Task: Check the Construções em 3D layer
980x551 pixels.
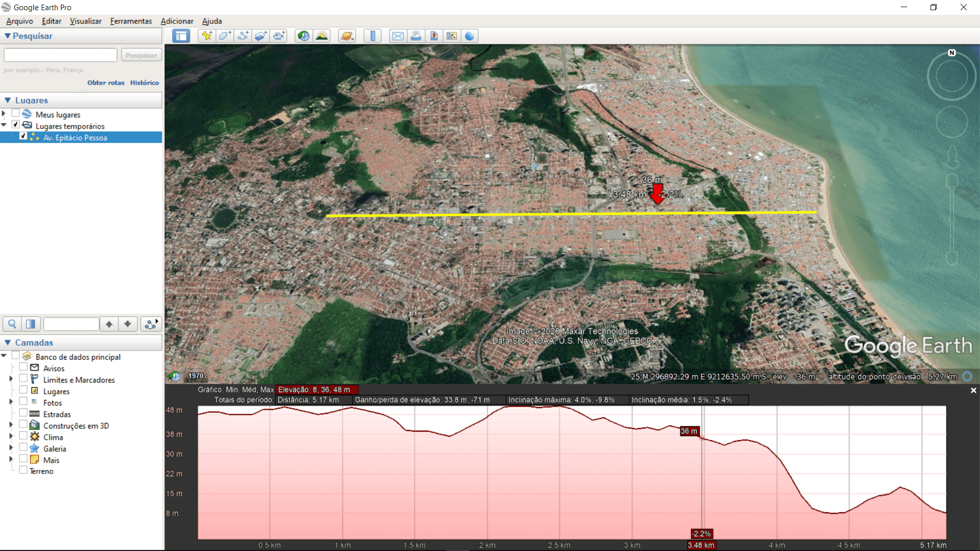Action: coord(23,424)
